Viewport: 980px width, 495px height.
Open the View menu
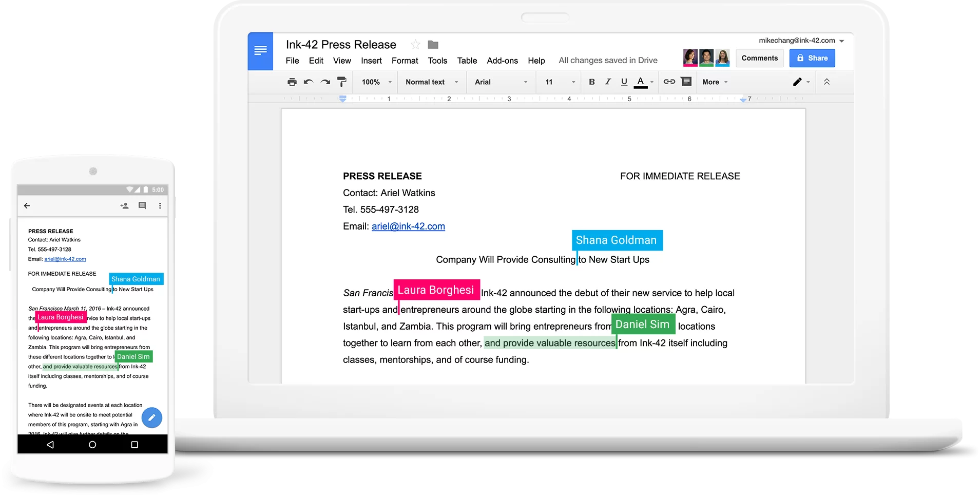coord(342,61)
